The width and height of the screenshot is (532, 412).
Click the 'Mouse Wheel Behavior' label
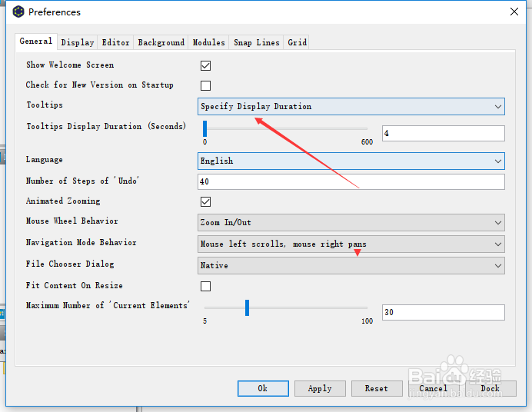click(x=72, y=221)
